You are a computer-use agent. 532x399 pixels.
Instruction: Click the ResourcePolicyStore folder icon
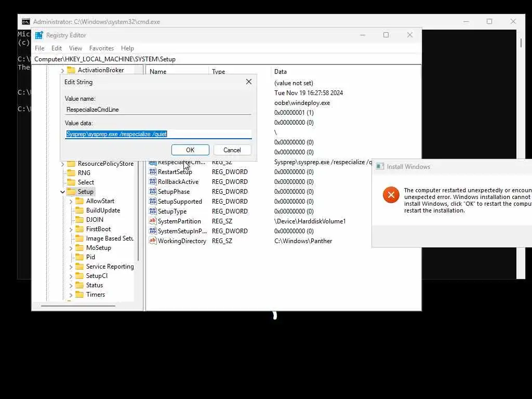click(71, 164)
